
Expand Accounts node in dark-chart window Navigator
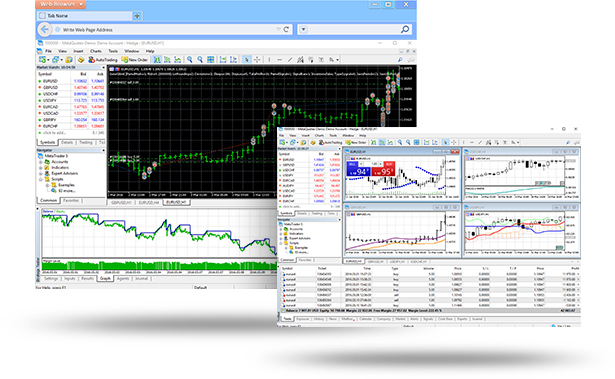coord(41,162)
